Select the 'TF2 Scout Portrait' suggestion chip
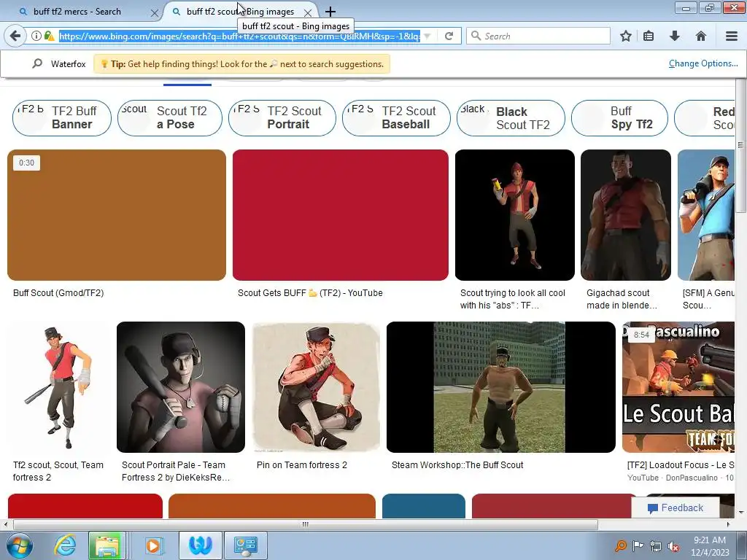The width and height of the screenshot is (747, 560). click(282, 117)
